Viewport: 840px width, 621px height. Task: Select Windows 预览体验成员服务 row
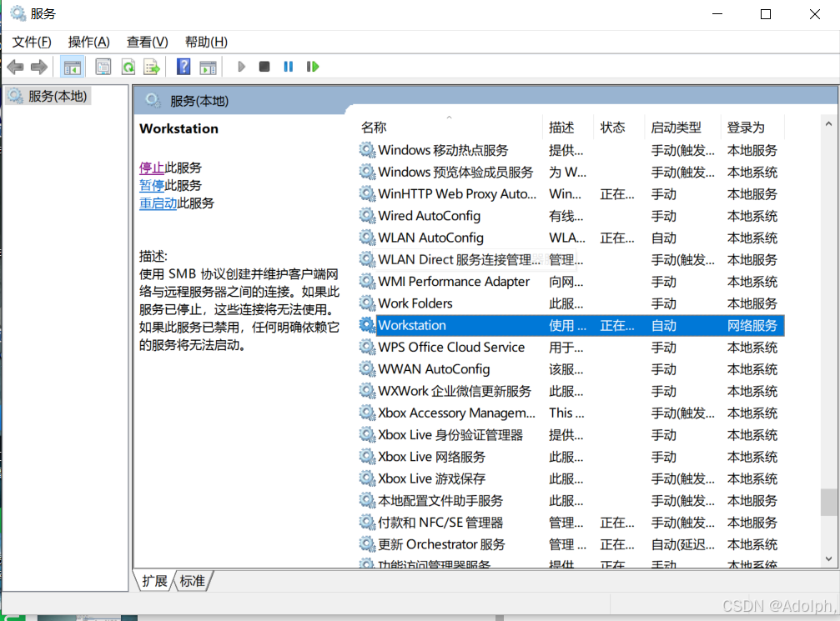pos(571,172)
